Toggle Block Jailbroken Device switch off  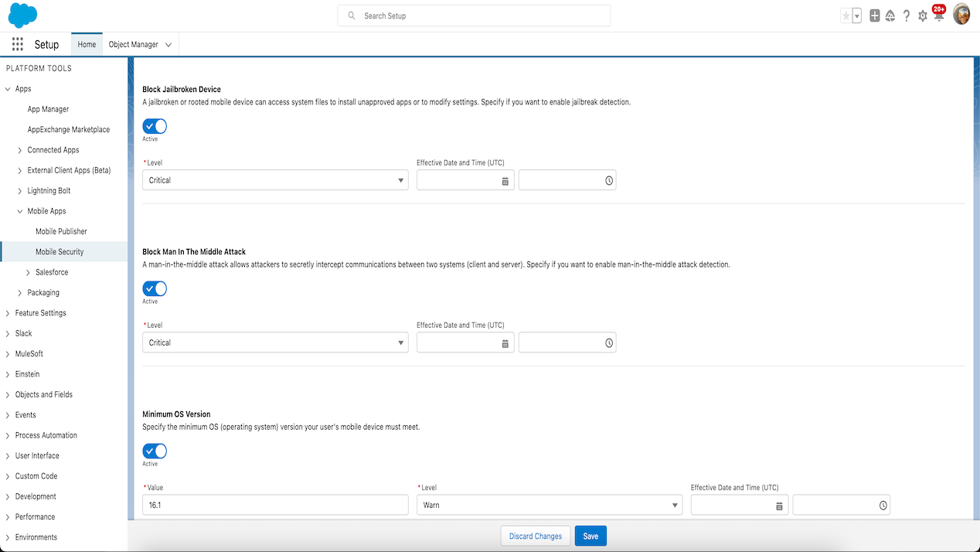pos(155,126)
